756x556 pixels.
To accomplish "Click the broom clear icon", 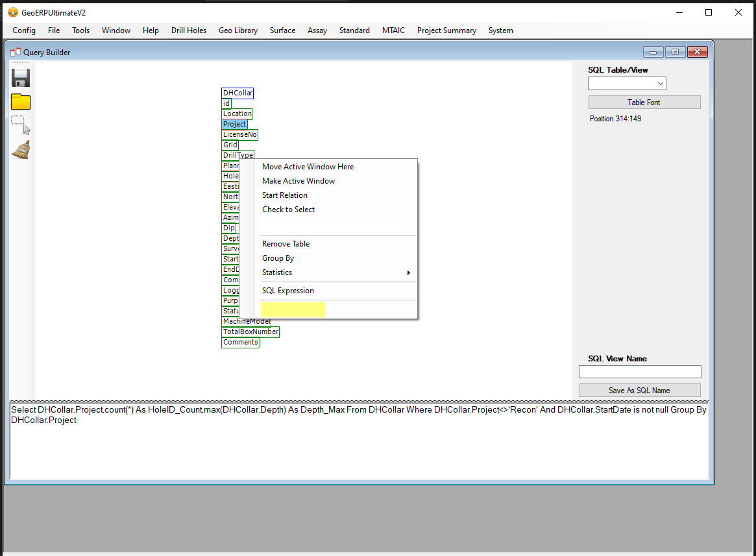I will (21, 150).
